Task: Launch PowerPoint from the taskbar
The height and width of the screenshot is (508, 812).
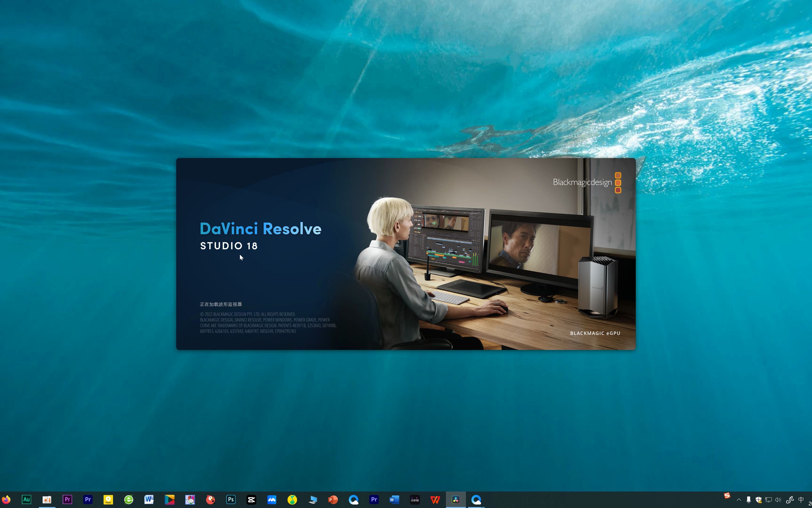Action: [333, 500]
